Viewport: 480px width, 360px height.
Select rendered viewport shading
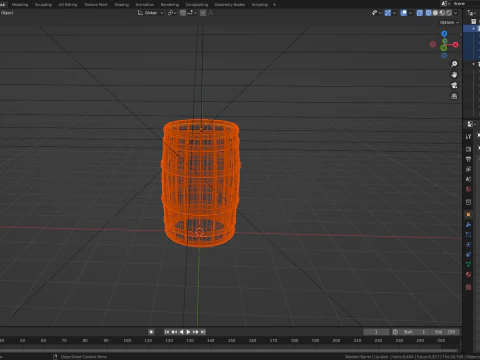(449, 13)
